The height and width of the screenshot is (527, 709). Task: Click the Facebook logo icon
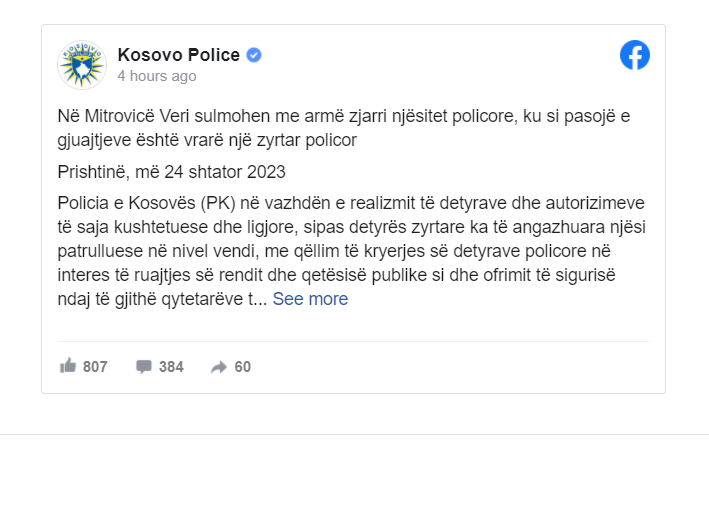pyautogui.click(x=634, y=55)
